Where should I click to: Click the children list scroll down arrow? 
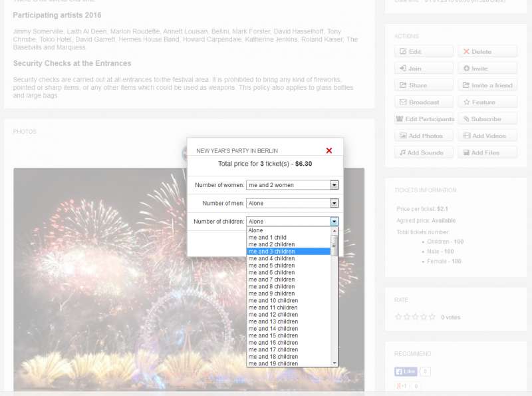pyautogui.click(x=334, y=363)
